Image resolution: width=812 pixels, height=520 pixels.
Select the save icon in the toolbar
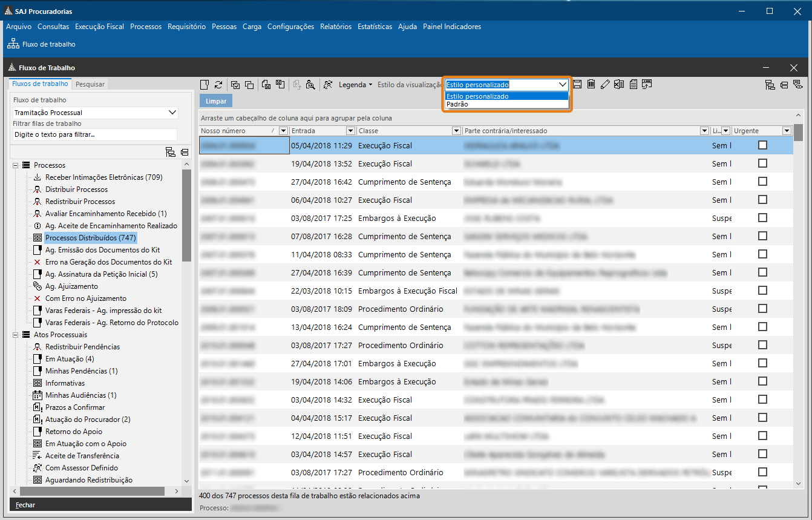click(x=577, y=84)
